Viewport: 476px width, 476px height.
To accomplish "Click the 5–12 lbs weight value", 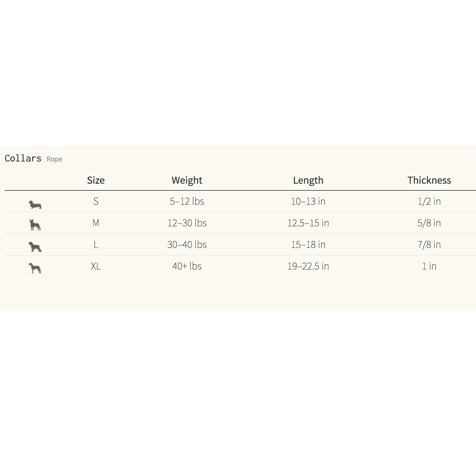I will pos(187,201).
